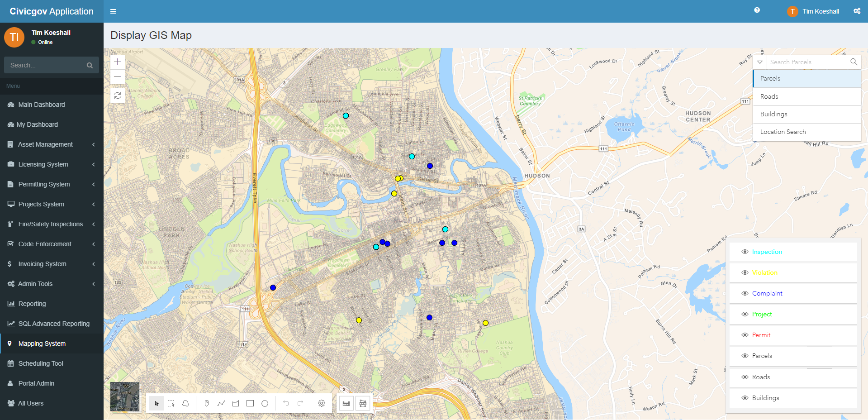Image resolution: width=868 pixels, height=420 pixels.
Task: Click the map refresh icon
Action: point(117,95)
